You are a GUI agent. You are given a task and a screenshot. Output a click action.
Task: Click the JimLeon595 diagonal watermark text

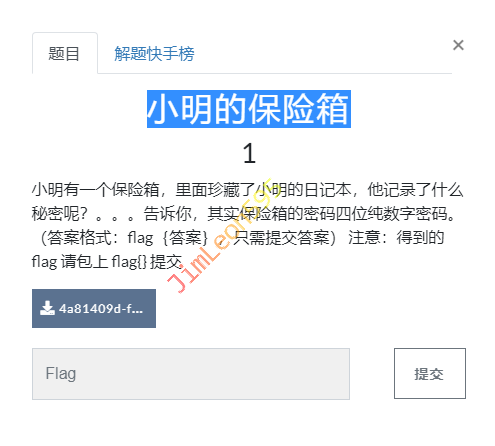tap(220, 235)
